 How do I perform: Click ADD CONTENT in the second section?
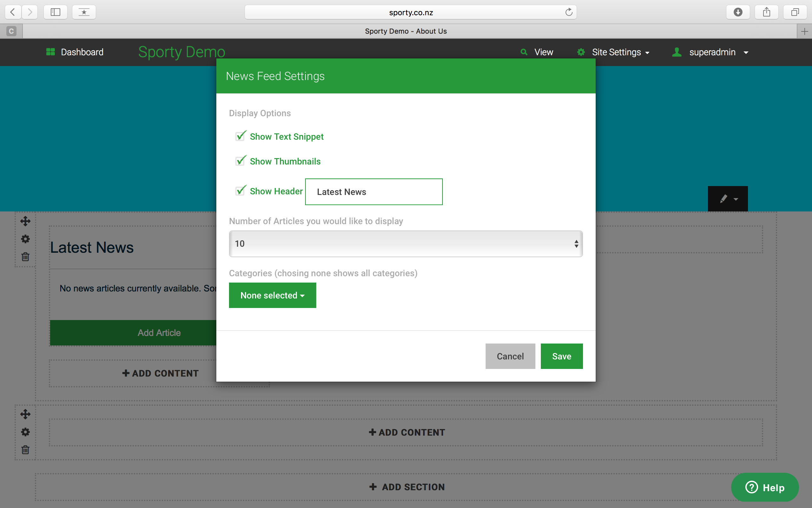click(x=407, y=432)
